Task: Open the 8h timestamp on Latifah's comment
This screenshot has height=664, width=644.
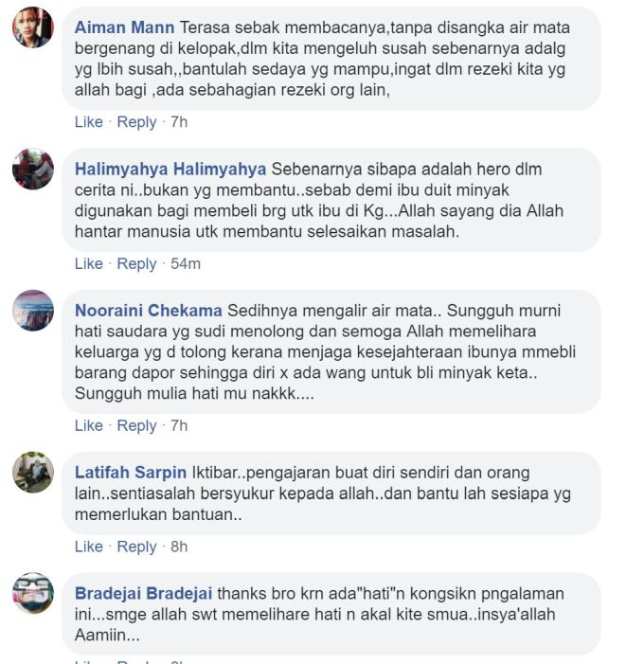Action: point(179,547)
